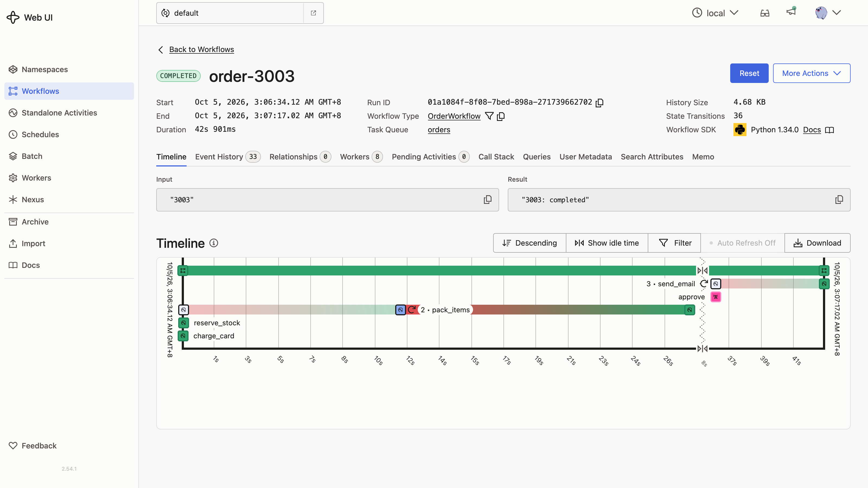The width and height of the screenshot is (868, 488).
Task: Open Namespaces in sidebar
Action: pyautogui.click(x=69, y=69)
